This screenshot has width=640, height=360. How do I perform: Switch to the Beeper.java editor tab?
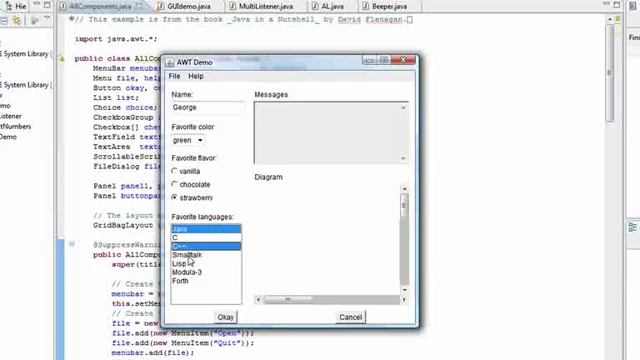(x=389, y=7)
